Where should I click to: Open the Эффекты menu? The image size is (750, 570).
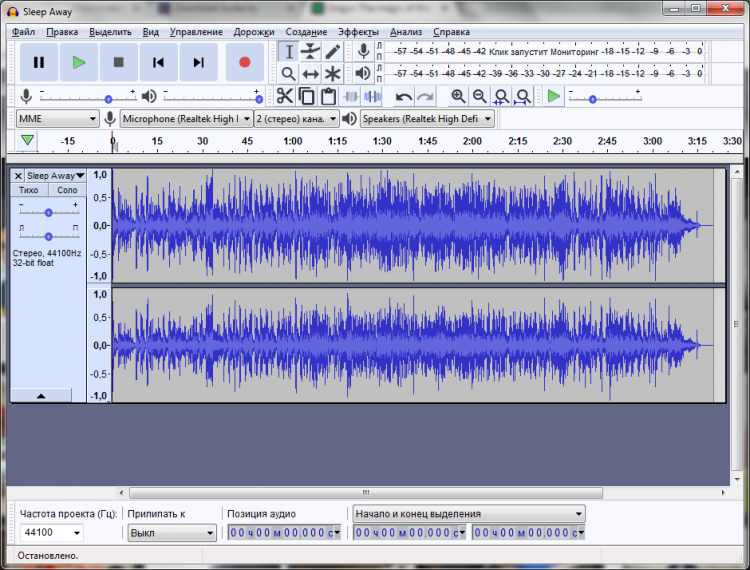point(358,32)
